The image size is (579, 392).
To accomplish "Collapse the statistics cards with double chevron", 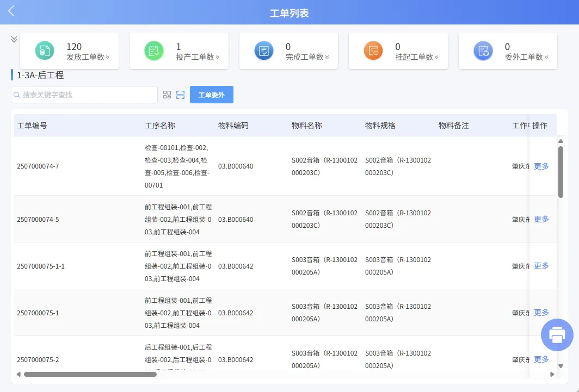I will pos(14,39).
